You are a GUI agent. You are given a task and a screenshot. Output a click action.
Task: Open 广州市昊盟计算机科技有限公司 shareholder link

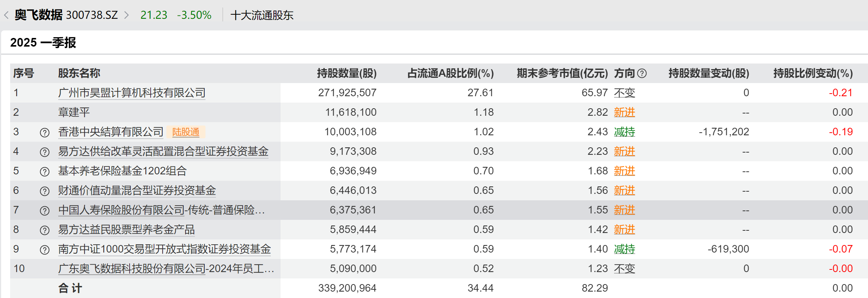[x=131, y=93]
